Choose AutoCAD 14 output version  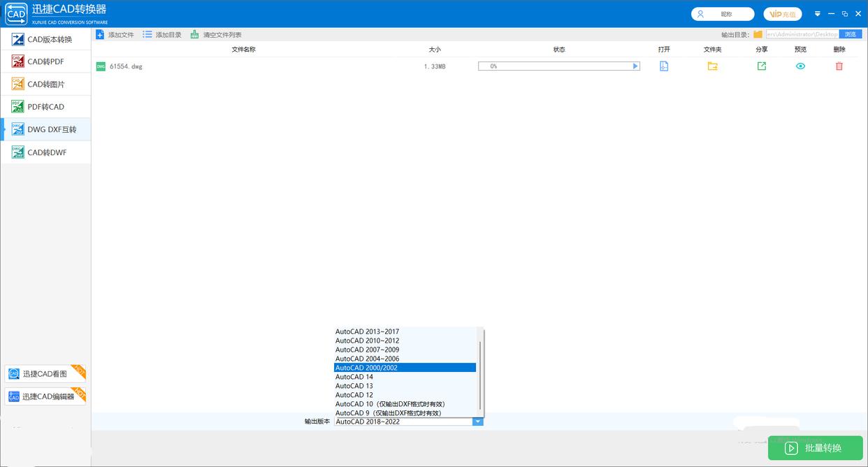pyautogui.click(x=405, y=377)
